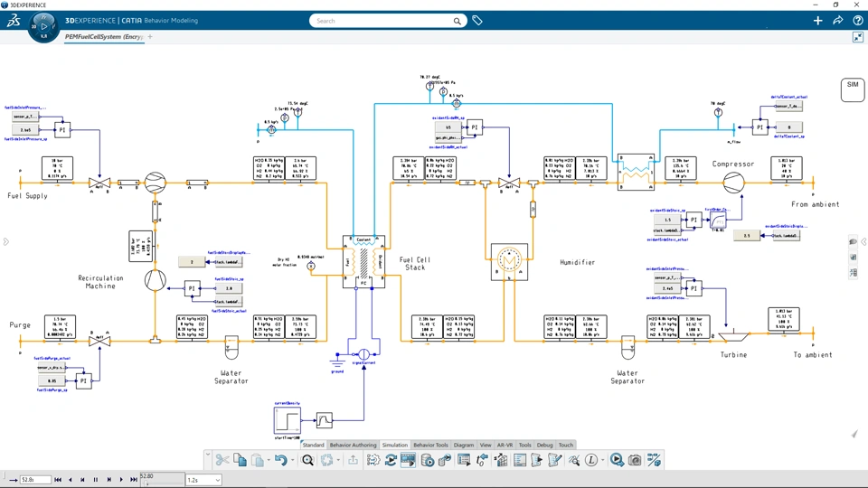This screenshot has width=868, height=488.
Task: Open the Paste options dropdown arrow
Action: tap(269, 460)
